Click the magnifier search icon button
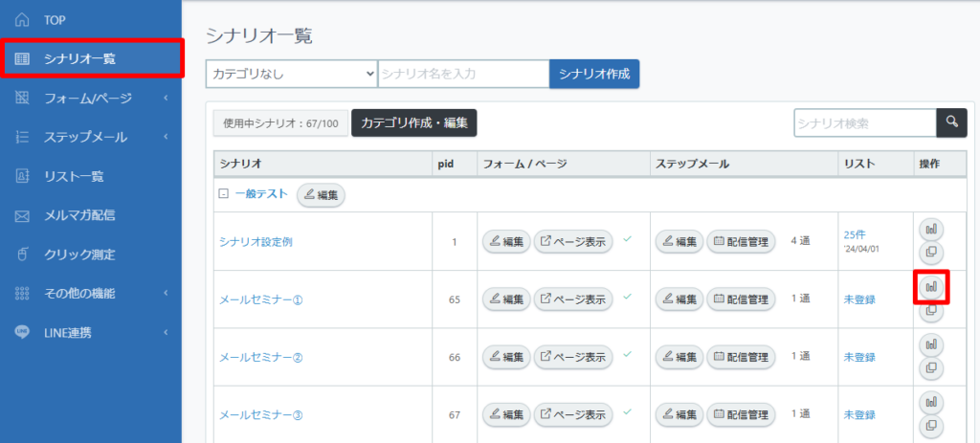The width and height of the screenshot is (980, 443). click(x=952, y=123)
